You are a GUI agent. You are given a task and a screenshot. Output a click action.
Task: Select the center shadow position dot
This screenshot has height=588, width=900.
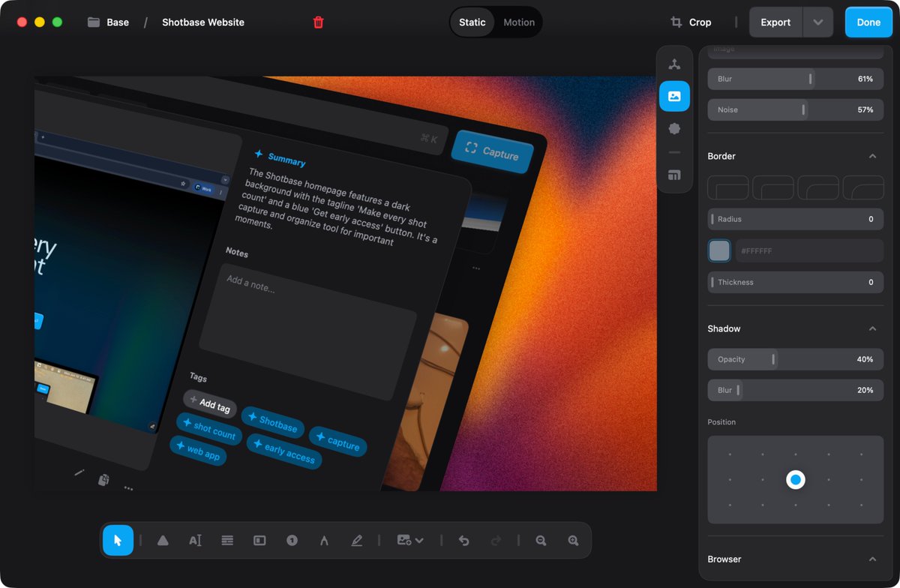click(x=796, y=480)
